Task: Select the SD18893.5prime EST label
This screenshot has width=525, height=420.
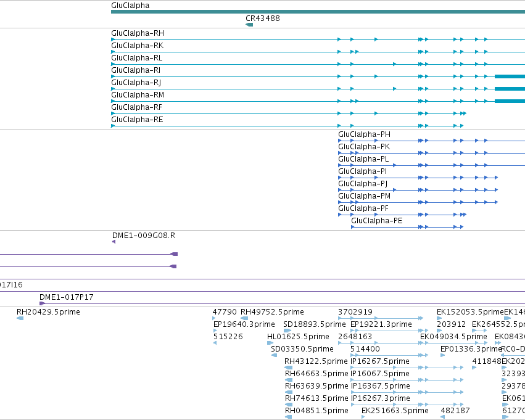Action: [315, 324]
